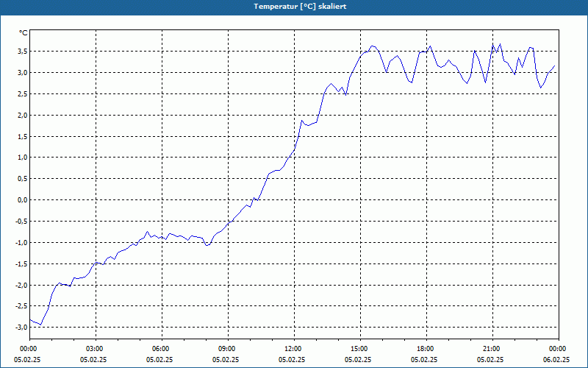Click the 05.02.25 date under 15:00
The width and height of the screenshot is (588, 368).
pyautogui.click(x=358, y=359)
